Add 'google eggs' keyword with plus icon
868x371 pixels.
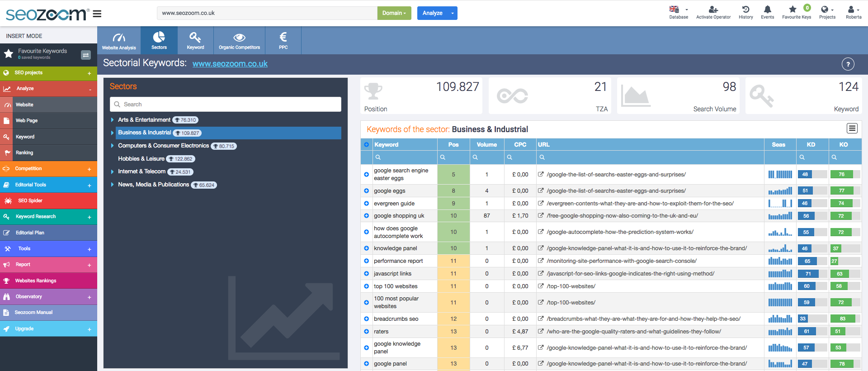tap(366, 191)
